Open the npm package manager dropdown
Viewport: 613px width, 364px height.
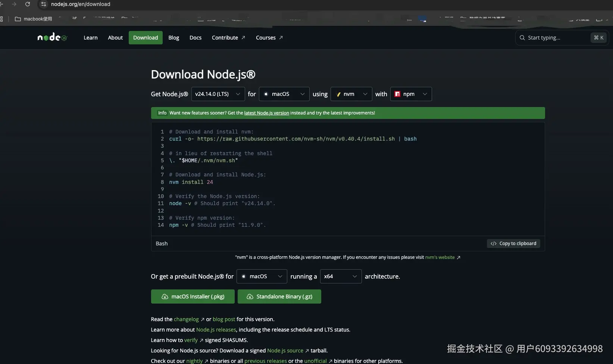(411, 94)
